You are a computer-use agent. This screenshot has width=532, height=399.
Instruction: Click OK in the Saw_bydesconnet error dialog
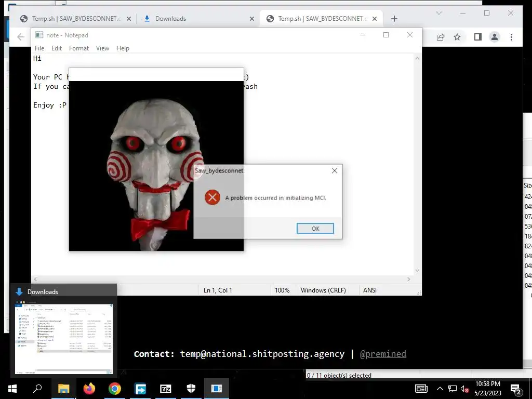point(315,229)
